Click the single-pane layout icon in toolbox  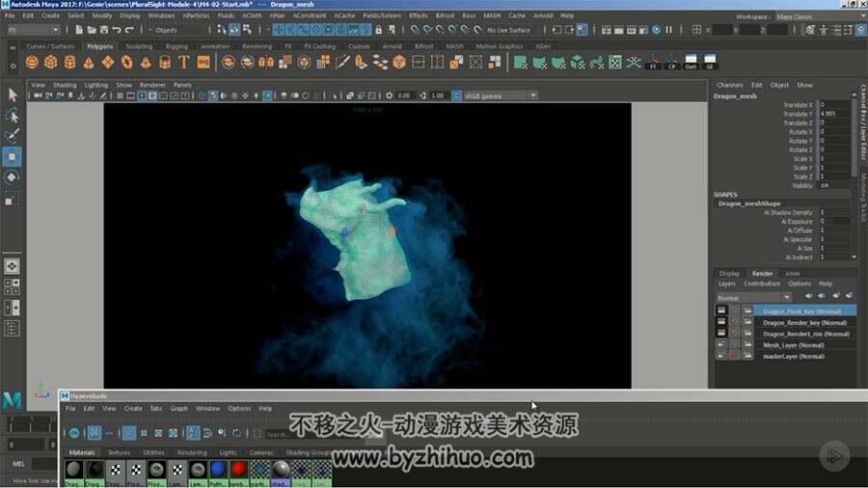[x=12, y=266]
